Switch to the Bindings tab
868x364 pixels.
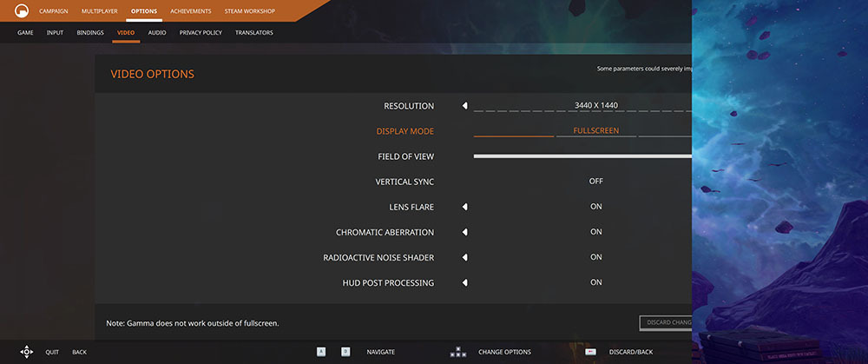pos(90,33)
